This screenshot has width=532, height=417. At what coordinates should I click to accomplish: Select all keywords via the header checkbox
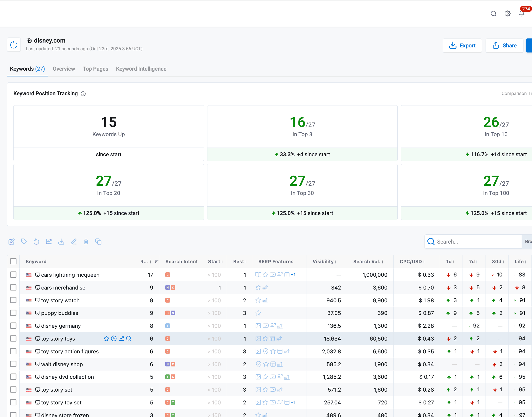click(x=13, y=261)
